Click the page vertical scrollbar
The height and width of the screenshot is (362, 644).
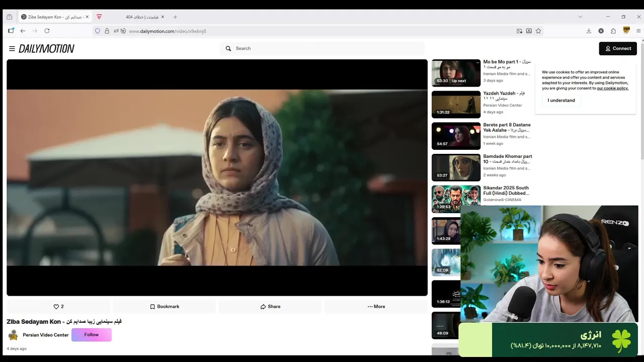click(x=641, y=101)
